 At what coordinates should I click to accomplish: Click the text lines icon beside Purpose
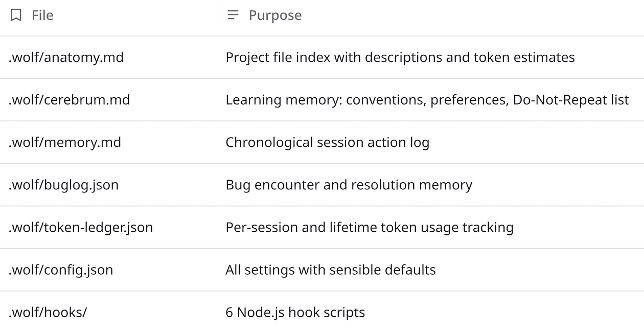[x=233, y=15]
